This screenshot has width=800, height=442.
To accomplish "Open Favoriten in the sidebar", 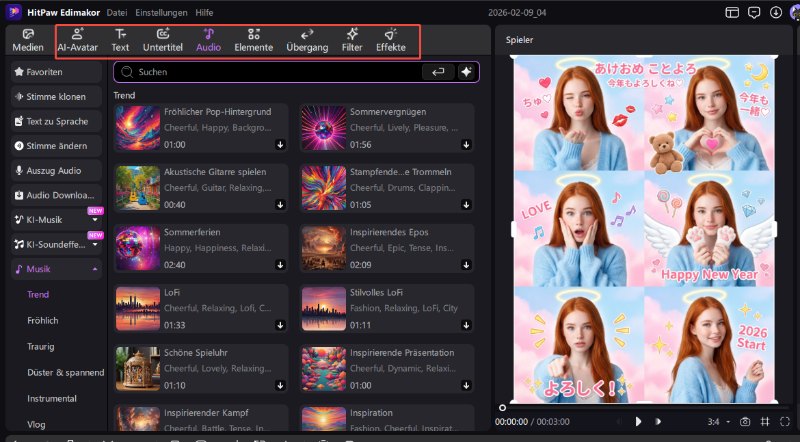I will [x=56, y=72].
